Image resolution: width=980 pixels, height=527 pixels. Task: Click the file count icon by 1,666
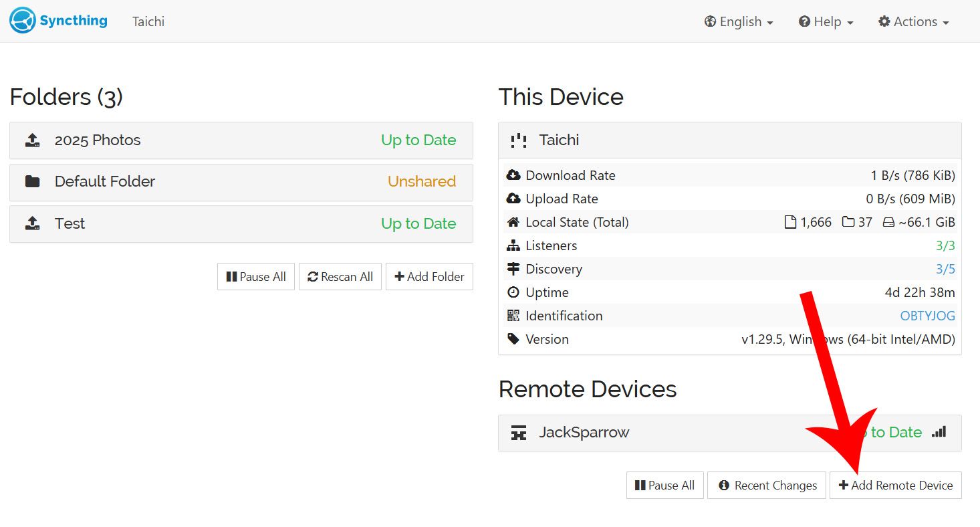click(x=790, y=222)
